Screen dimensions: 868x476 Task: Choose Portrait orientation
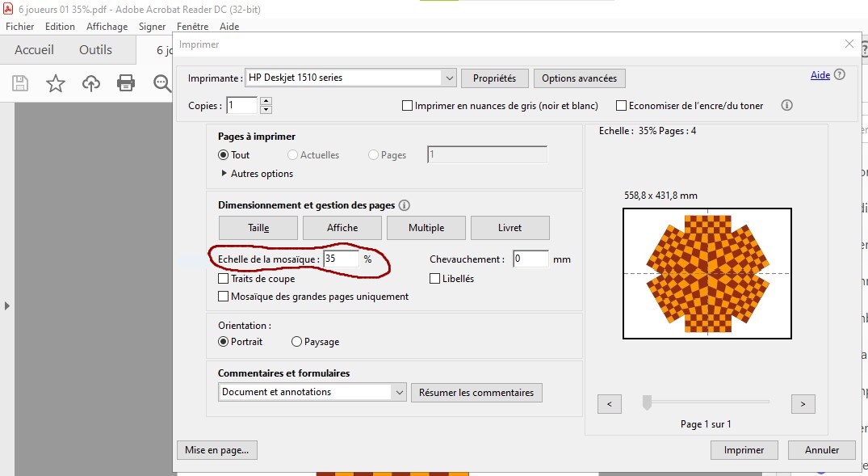click(223, 342)
